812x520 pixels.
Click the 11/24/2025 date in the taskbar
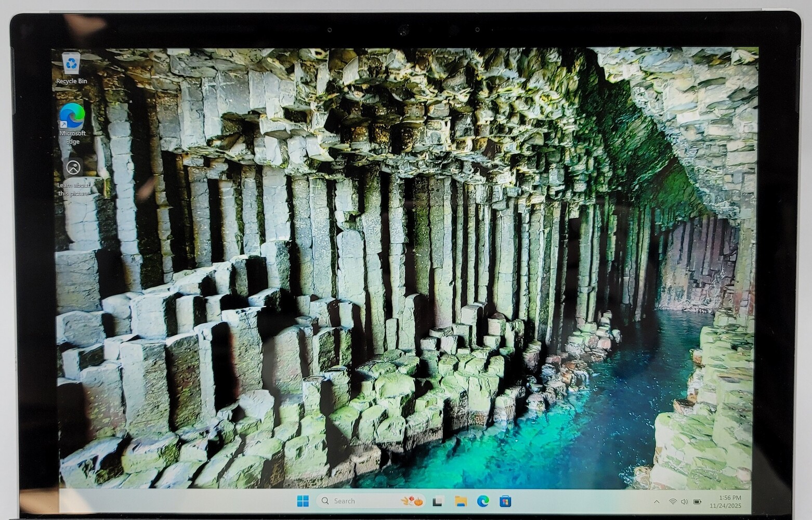tap(727, 506)
